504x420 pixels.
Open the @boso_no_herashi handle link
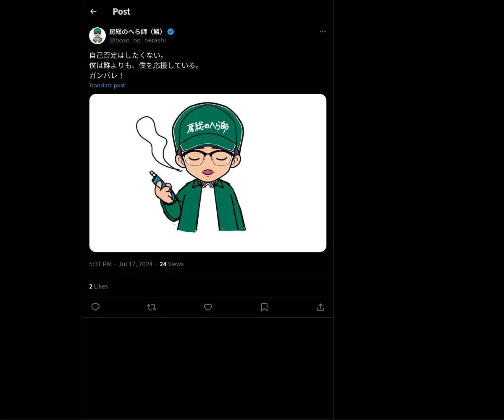click(x=137, y=40)
